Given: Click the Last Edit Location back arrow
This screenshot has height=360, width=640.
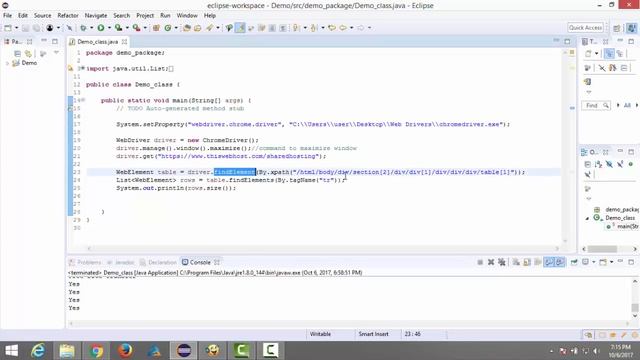Looking at the screenshot, I should tap(332, 28).
